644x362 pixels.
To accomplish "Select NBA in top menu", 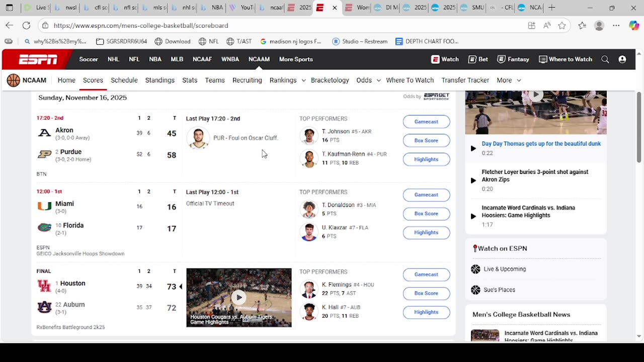I will pyautogui.click(x=155, y=59).
